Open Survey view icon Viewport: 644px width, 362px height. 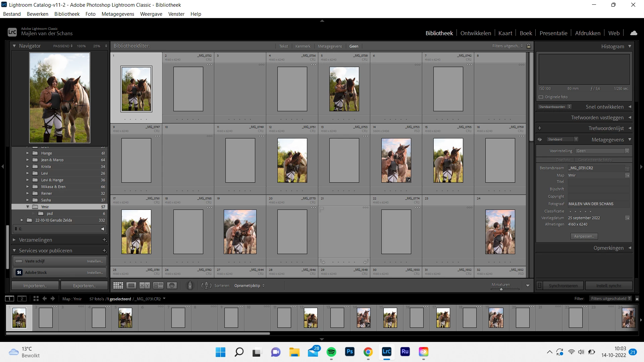click(x=158, y=286)
